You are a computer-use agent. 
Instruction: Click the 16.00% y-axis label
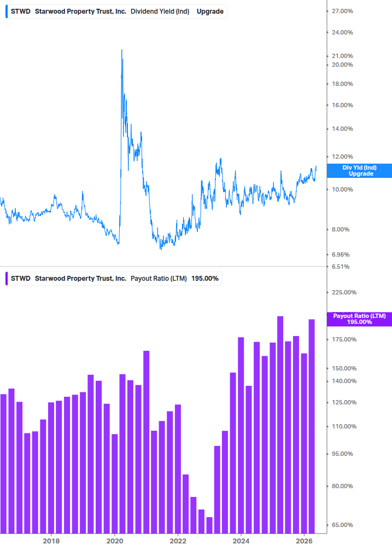coord(342,105)
